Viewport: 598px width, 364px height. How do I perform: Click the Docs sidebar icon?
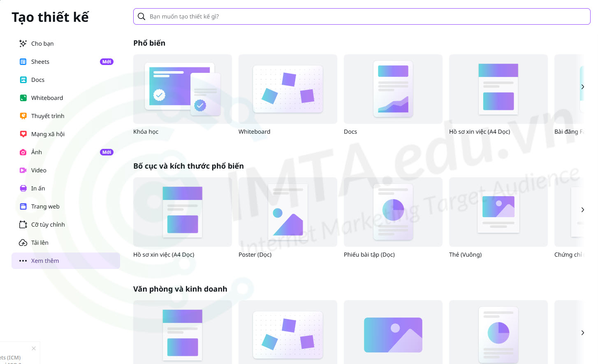[23, 80]
